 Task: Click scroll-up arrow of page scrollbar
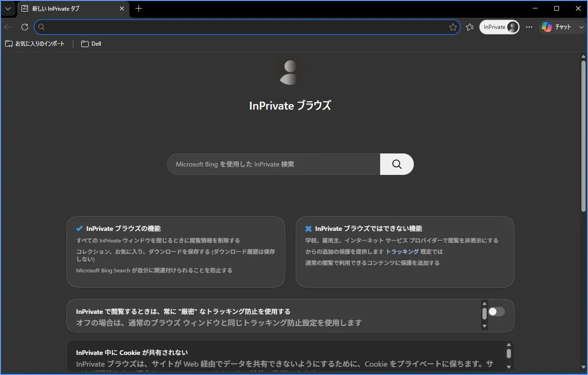583,56
